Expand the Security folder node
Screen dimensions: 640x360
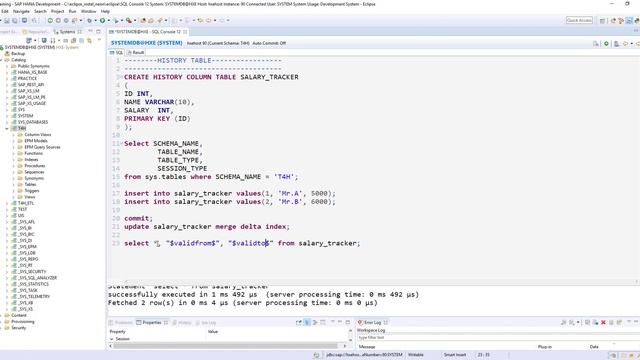point(1,328)
